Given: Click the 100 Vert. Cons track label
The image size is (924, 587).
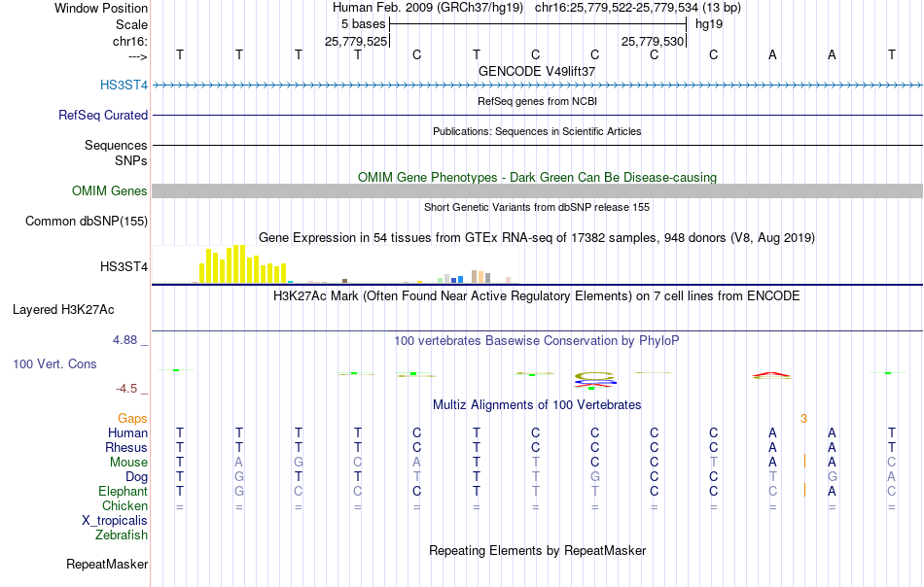Looking at the screenshot, I should [x=54, y=363].
